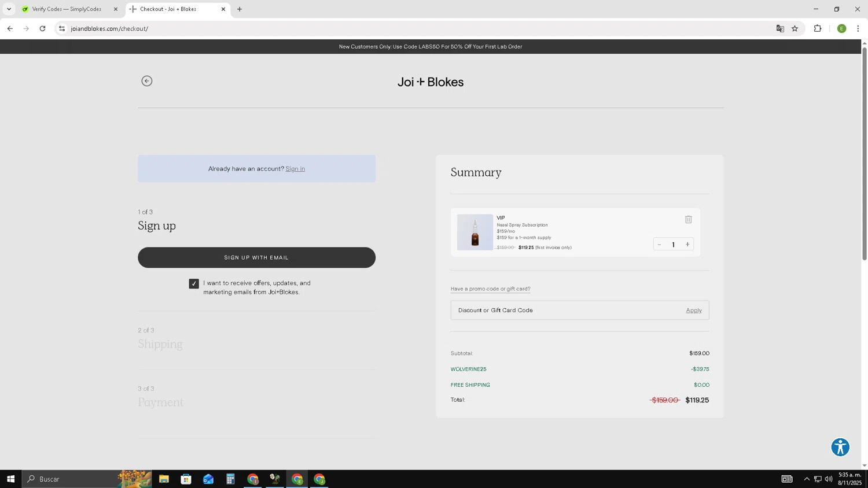Open the network icon in tray
The image size is (868, 488).
coord(818,479)
